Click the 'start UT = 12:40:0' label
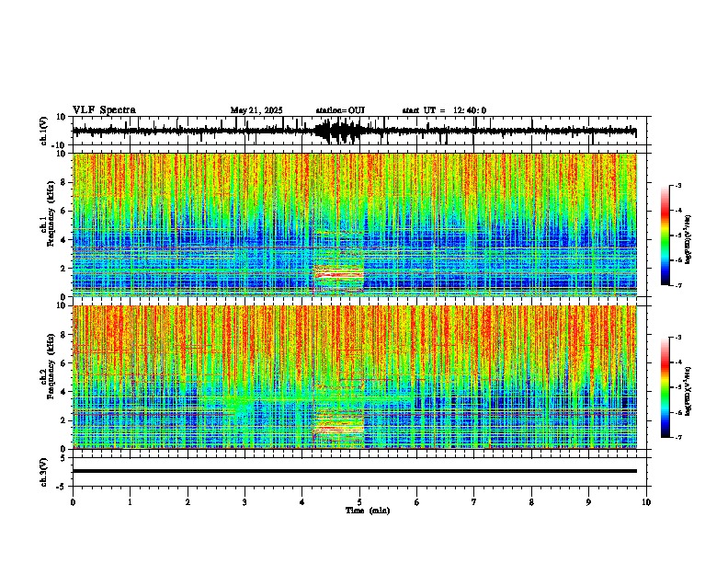728x563 pixels. click(444, 110)
